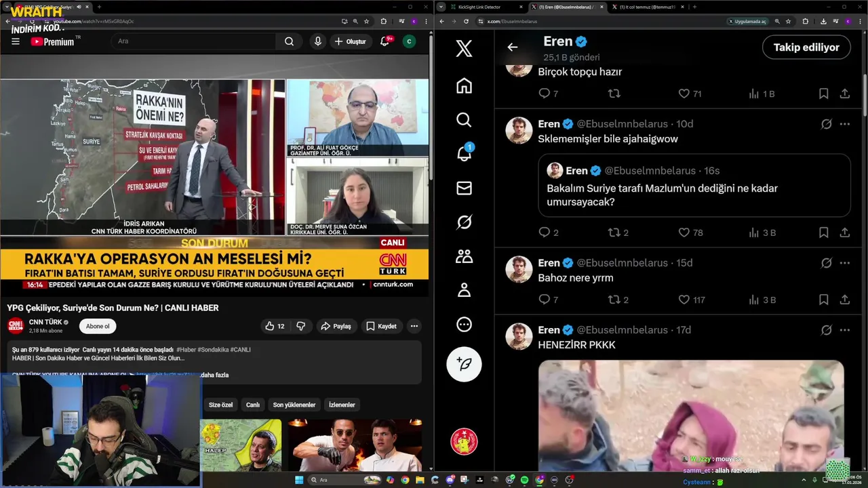Viewport: 868px width, 488px height.
Task: Bookmark the "Bahoz nere yrrm" post
Action: [x=823, y=300]
